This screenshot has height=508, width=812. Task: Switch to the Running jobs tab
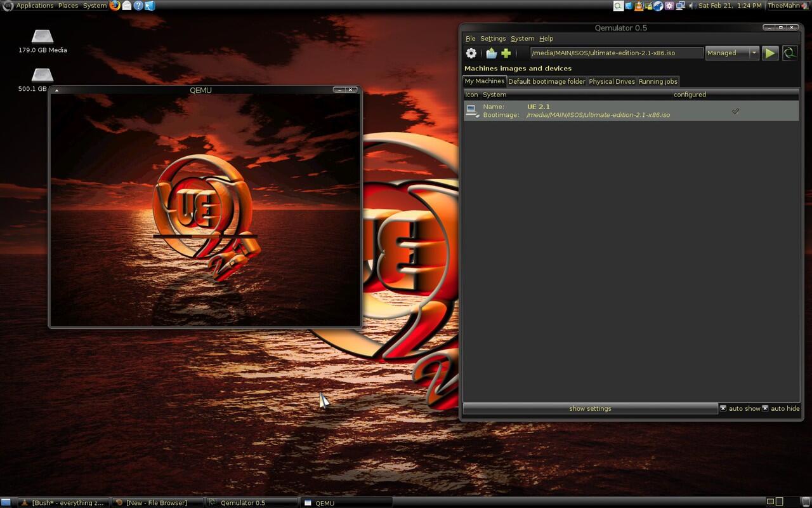coord(658,81)
